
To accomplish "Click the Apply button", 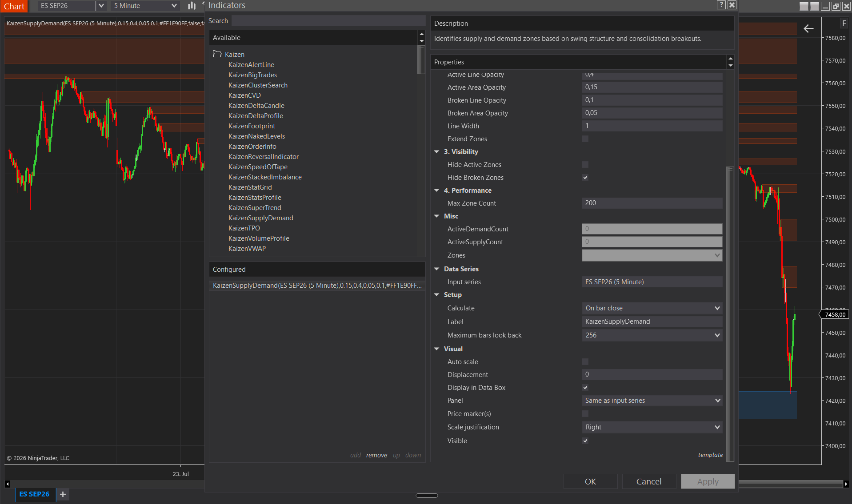I will pos(708,482).
